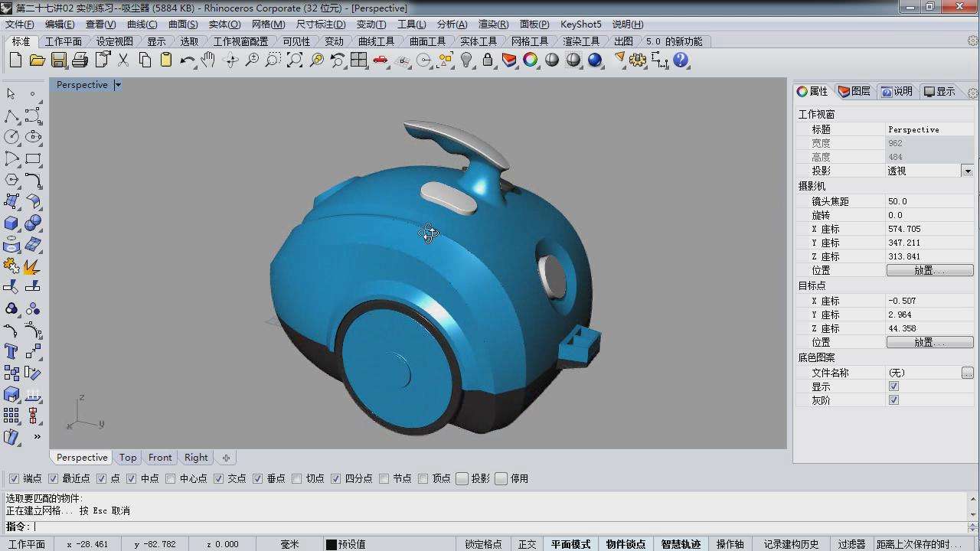Open options with the gear icon

coord(638,60)
